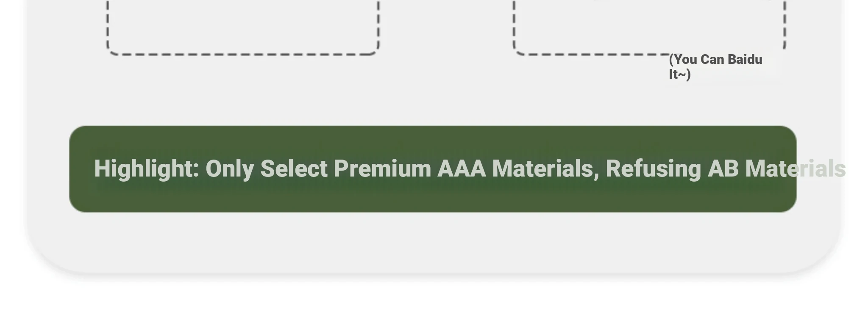Click the green Highlight banner
Screen dimensions: 868x334
click(x=433, y=169)
